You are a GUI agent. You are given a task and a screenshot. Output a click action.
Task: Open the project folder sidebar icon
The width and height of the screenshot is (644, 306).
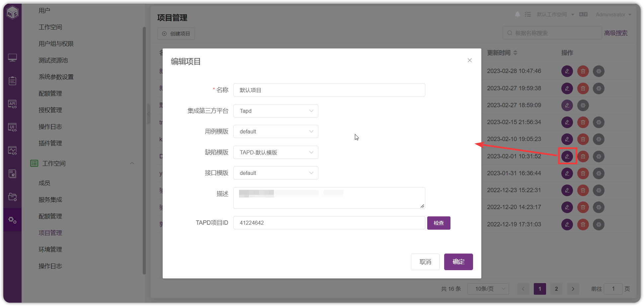pos(13,197)
